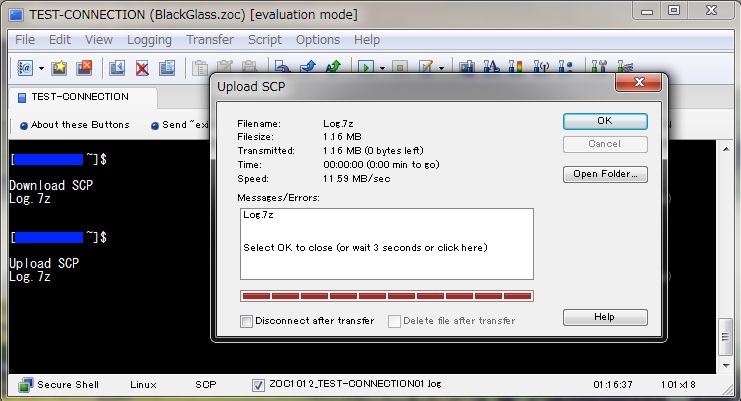The width and height of the screenshot is (741, 401).
Task: Click the font options 'A' toolbar icon
Action: [491, 66]
